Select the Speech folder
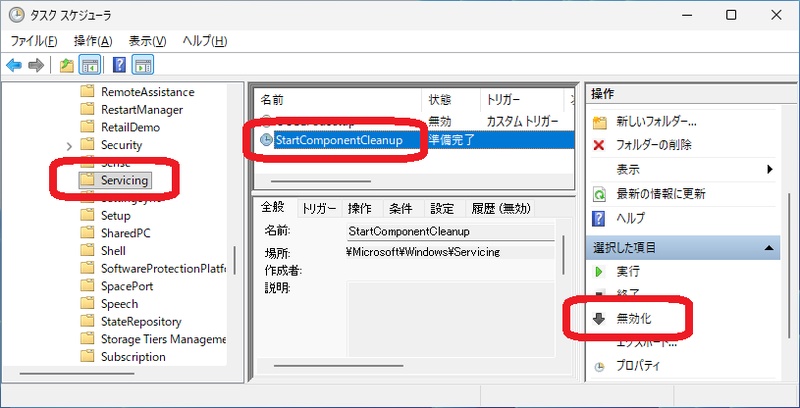 pos(119,303)
